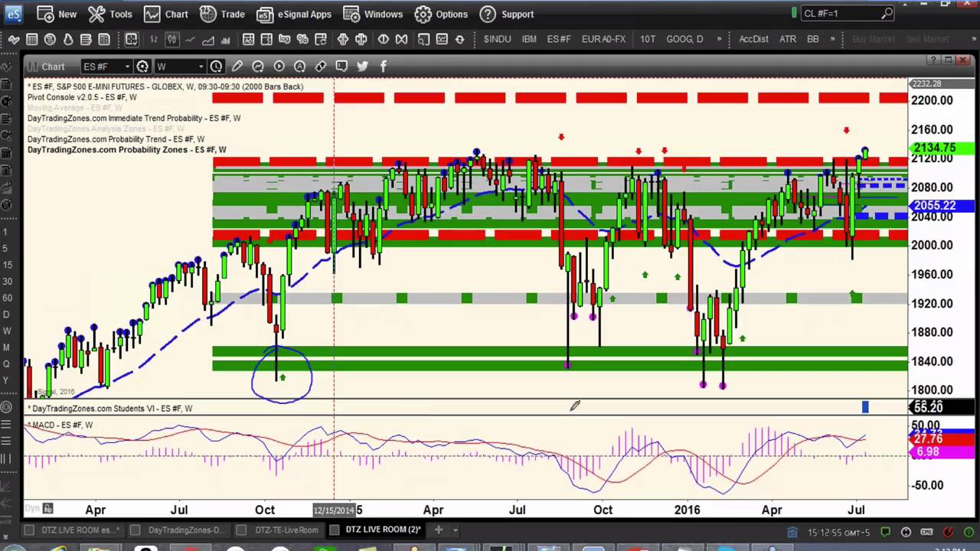Share chart via Twitter icon
This screenshot has height=551, width=980.
tap(362, 67)
